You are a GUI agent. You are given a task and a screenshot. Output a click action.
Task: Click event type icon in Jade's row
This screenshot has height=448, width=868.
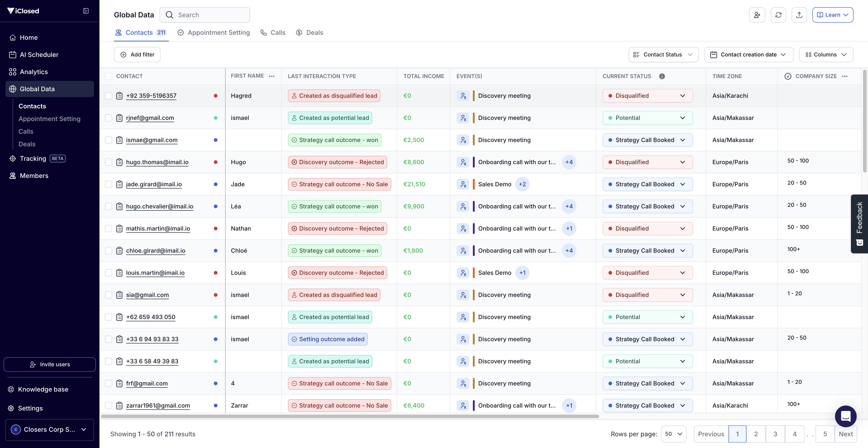(x=463, y=184)
